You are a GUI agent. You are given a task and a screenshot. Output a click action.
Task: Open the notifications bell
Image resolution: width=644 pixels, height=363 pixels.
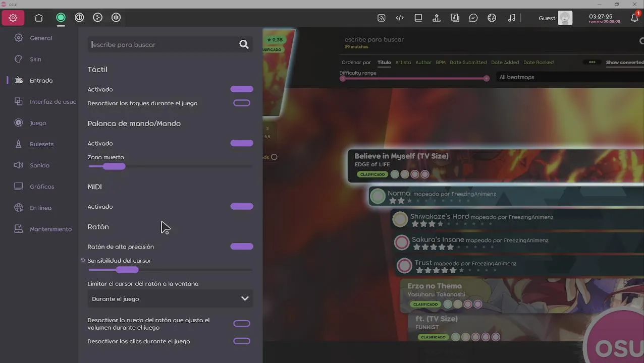(635, 18)
